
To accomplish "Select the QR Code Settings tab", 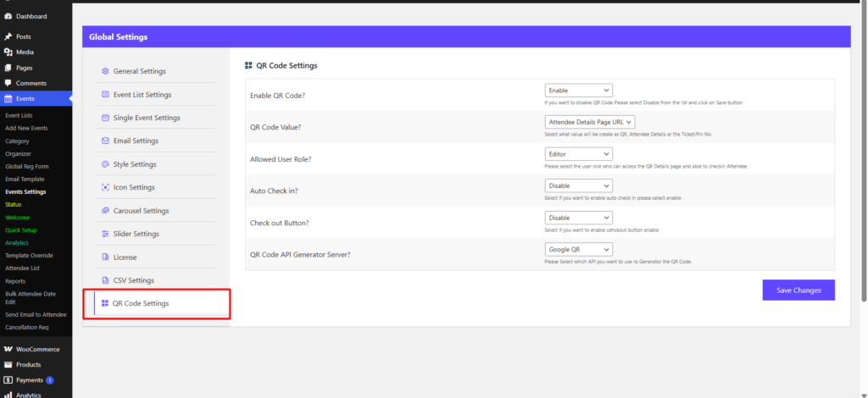I will (161, 303).
